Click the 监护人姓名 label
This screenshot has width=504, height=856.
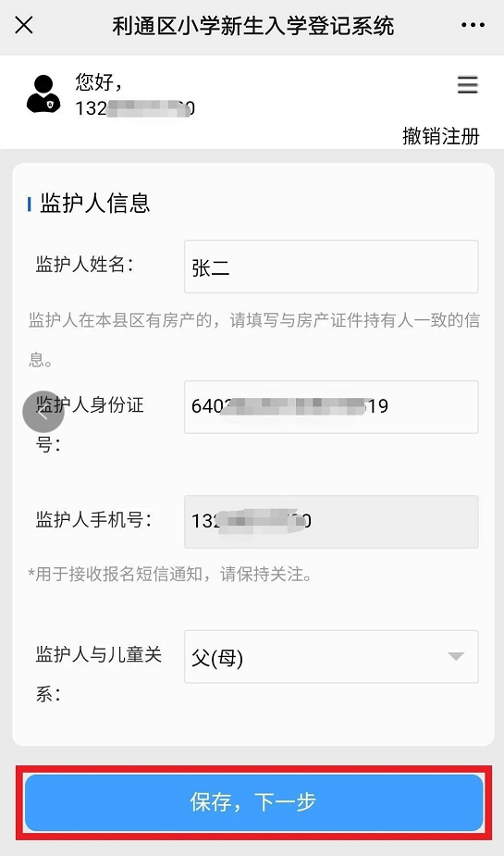pyautogui.click(x=84, y=265)
